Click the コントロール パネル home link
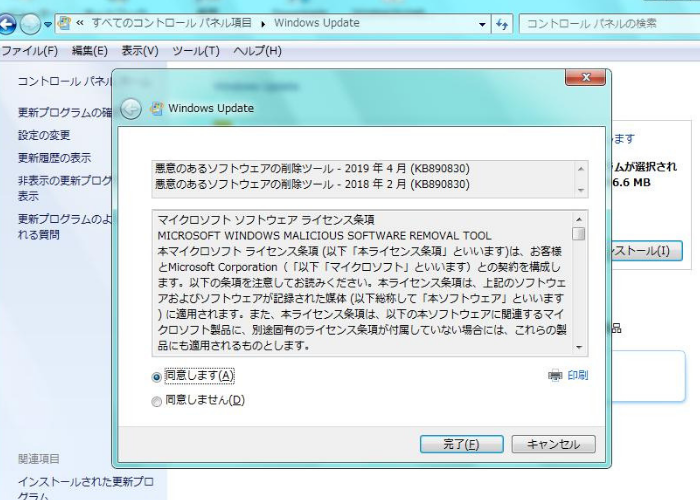The height and width of the screenshot is (500, 700). coord(64,81)
